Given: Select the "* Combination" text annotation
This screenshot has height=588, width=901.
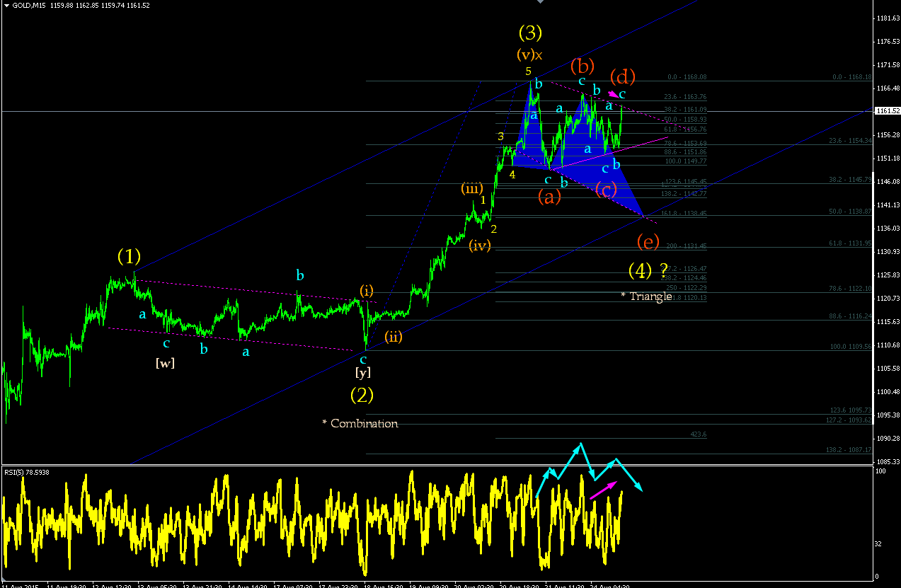Looking at the screenshot, I should (360, 423).
